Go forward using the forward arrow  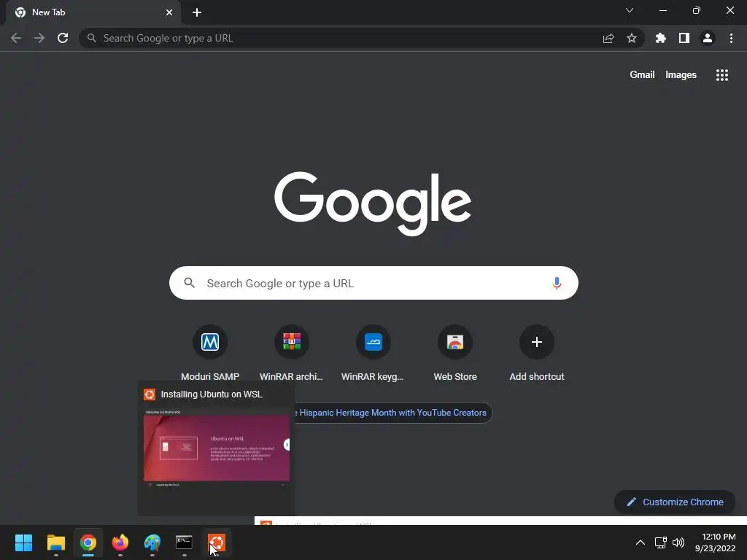click(x=39, y=38)
